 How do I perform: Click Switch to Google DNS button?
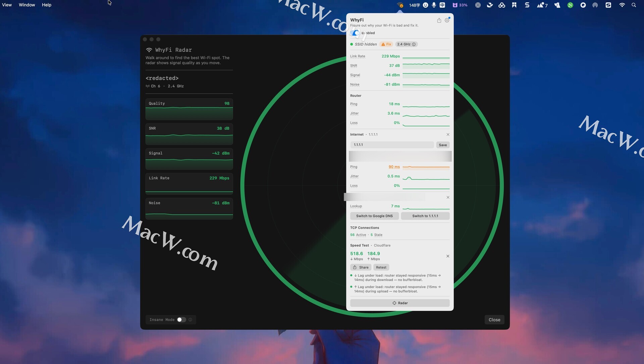pyautogui.click(x=374, y=216)
